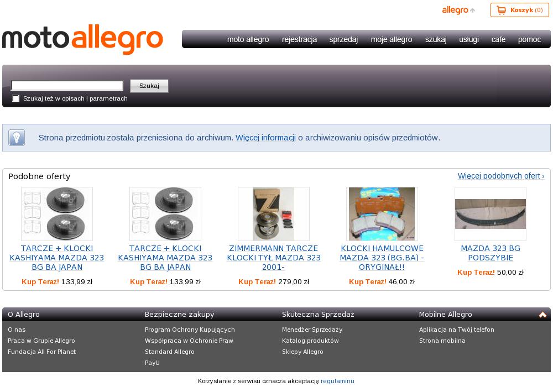Click the allegro link with up arrow
The height and width of the screenshot is (392, 553).
458,10
